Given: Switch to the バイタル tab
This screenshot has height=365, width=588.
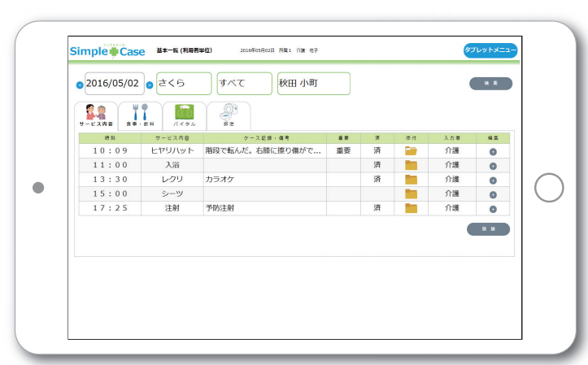Looking at the screenshot, I should click(x=185, y=116).
